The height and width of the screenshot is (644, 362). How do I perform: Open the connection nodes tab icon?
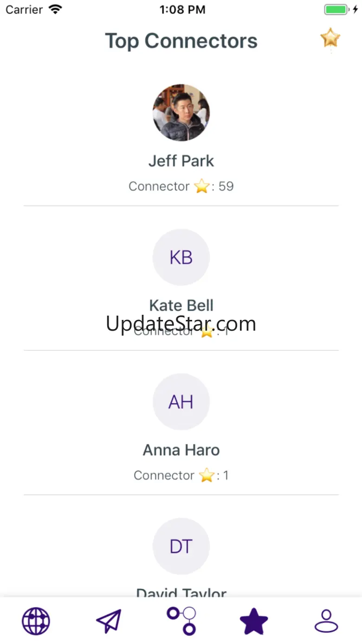click(x=182, y=621)
